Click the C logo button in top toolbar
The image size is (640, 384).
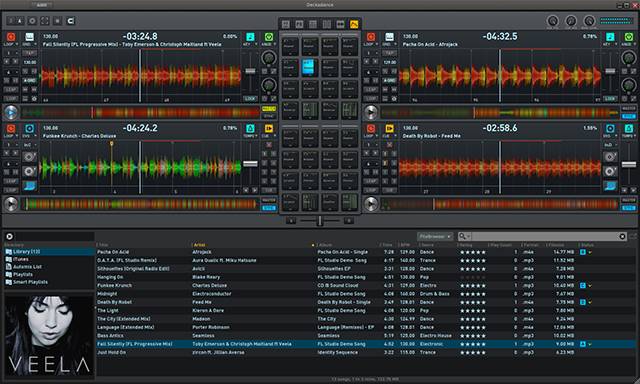pyautogui.click(x=70, y=21)
